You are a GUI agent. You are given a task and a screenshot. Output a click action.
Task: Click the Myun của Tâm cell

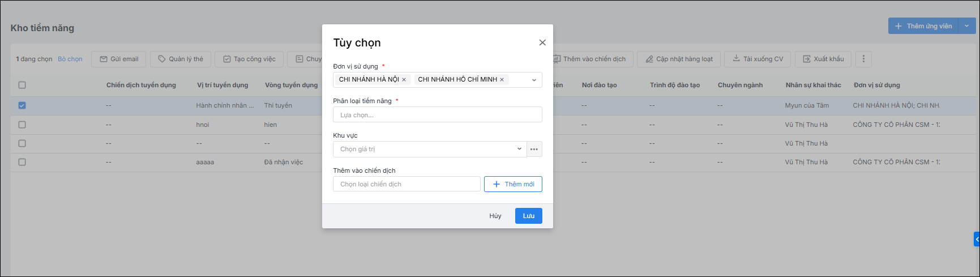pos(807,105)
